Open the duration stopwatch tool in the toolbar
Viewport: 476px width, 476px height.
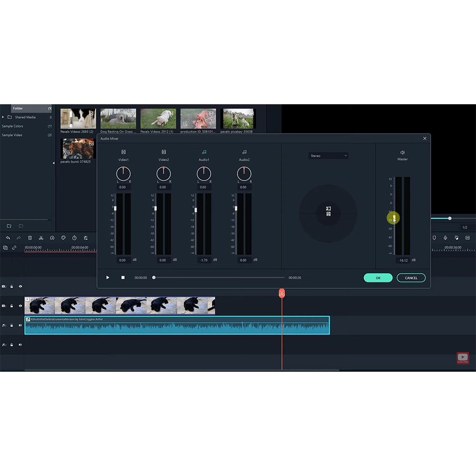click(x=74, y=238)
